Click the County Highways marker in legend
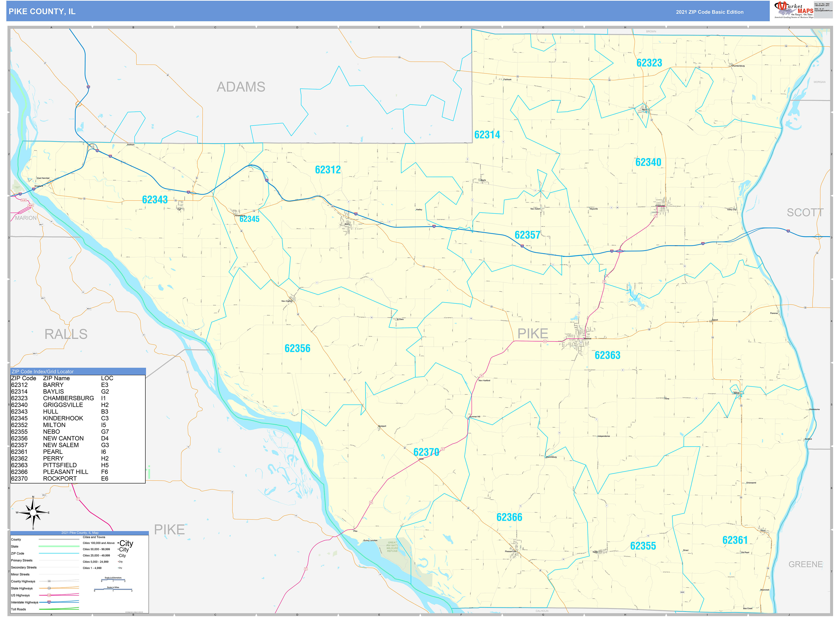 click(x=49, y=581)
